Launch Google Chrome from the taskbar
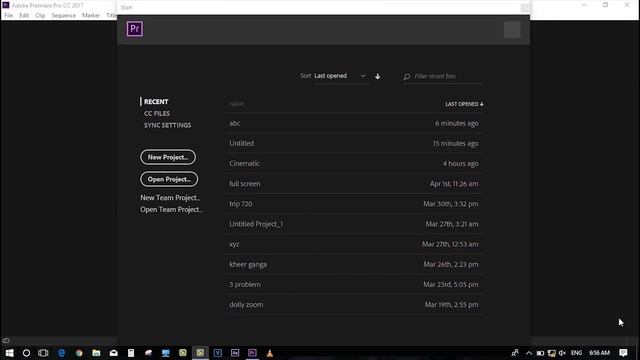 pyautogui.click(x=79, y=353)
